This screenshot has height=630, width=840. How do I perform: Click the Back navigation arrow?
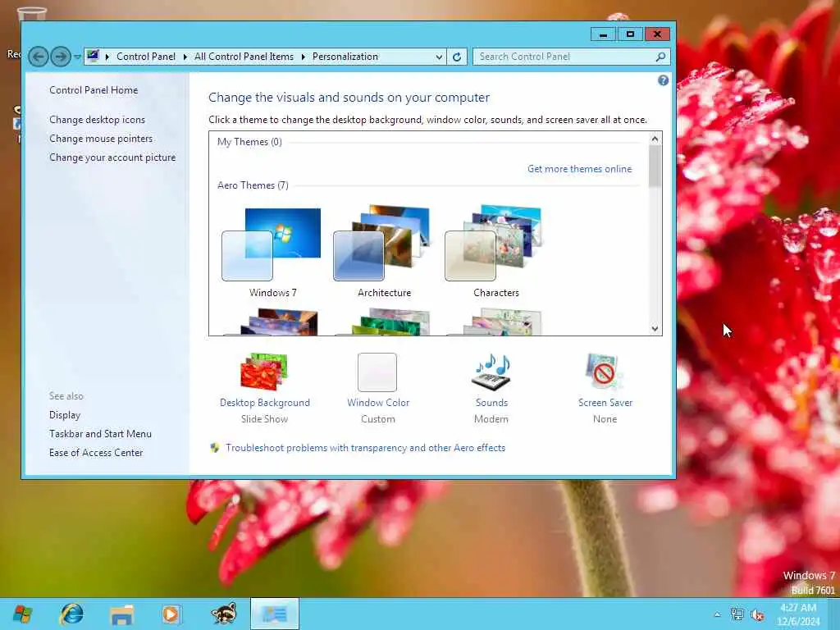(39, 57)
